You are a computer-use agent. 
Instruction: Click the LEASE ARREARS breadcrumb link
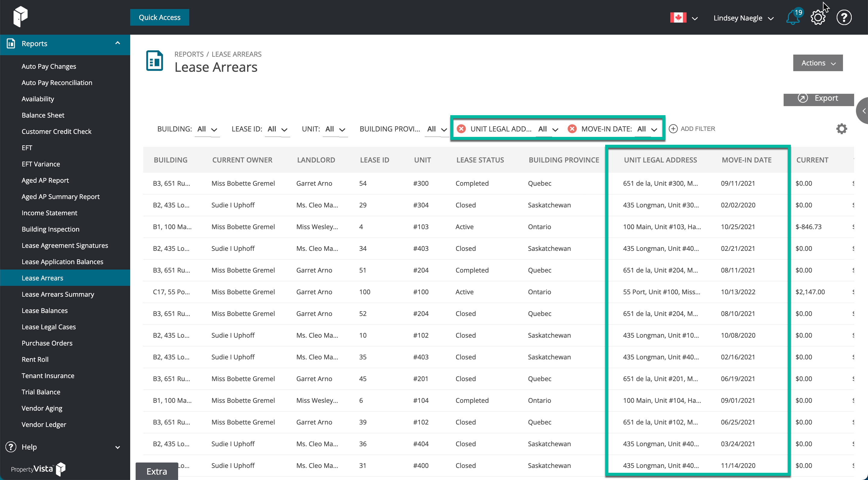point(237,54)
